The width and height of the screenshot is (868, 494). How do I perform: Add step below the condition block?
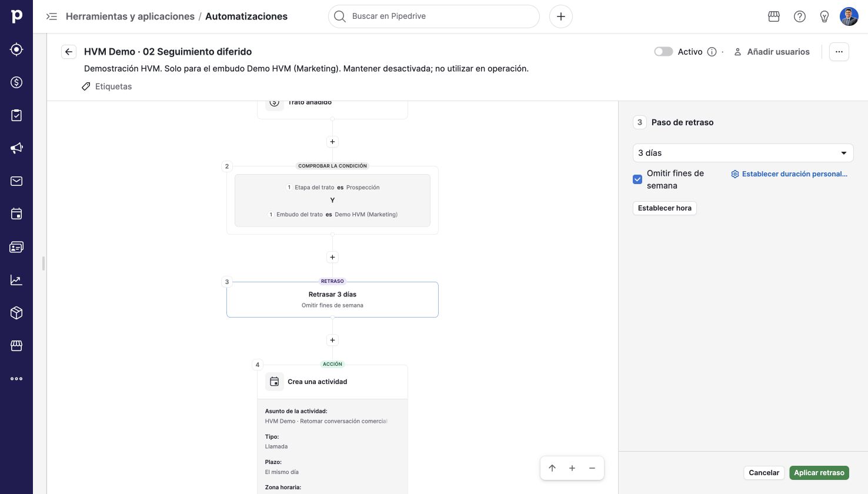[x=332, y=257]
